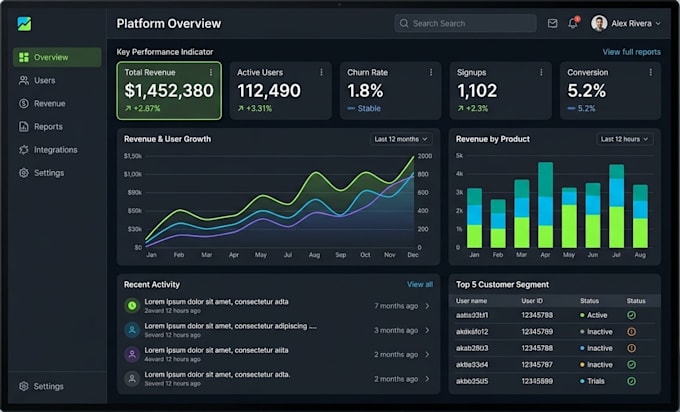Click the check status icon for akde33d4
This screenshot has height=412, width=680.
point(631,365)
